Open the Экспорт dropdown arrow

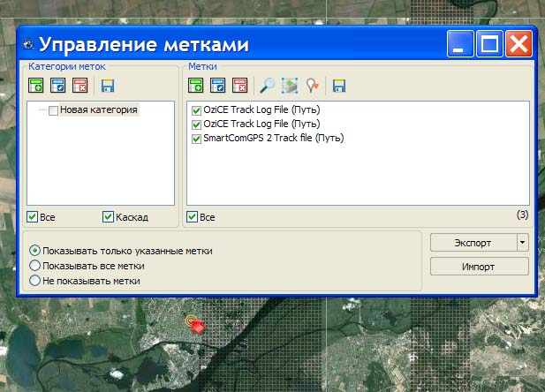(x=522, y=242)
